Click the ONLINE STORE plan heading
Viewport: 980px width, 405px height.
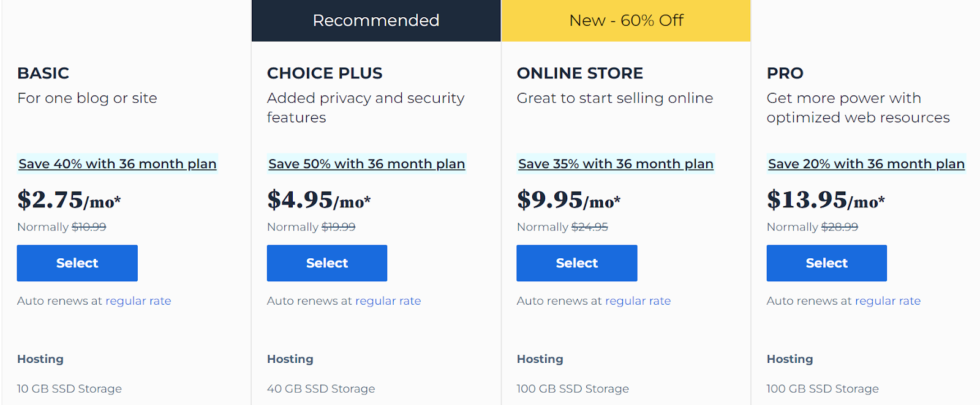point(580,73)
